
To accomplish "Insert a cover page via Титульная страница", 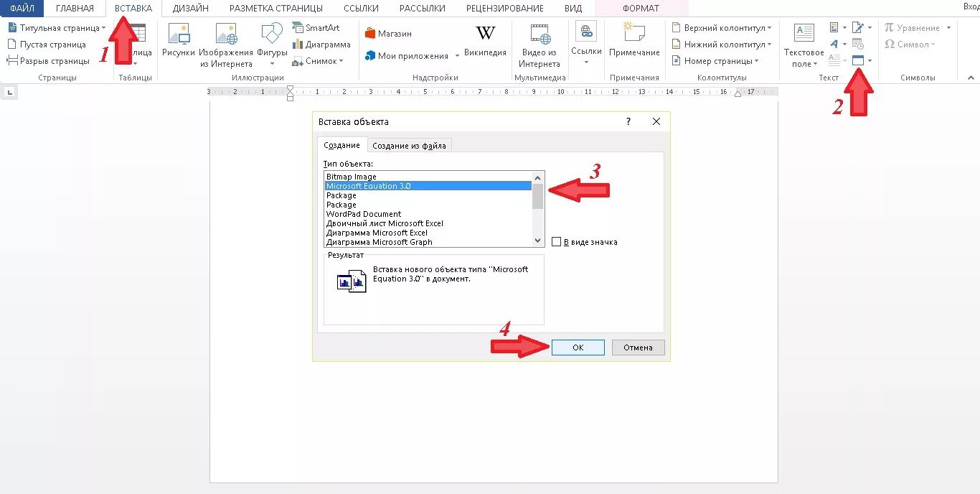I will click(x=57, y=28).
